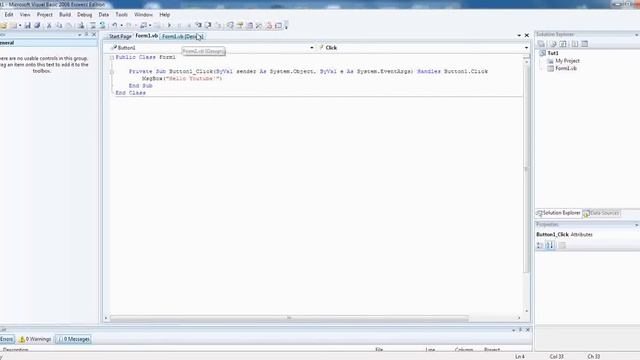The height and width of the screenshot is (360, 640).
Task: Click the Redo toolbar icon
Action: tap(129, 25)
